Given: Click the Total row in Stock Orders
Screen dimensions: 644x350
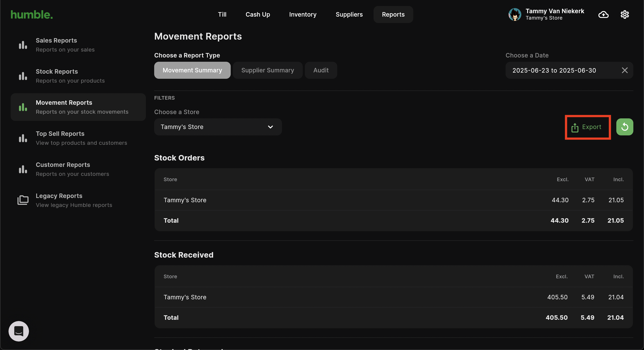Looking at the screenshot, I should (394, 221).
